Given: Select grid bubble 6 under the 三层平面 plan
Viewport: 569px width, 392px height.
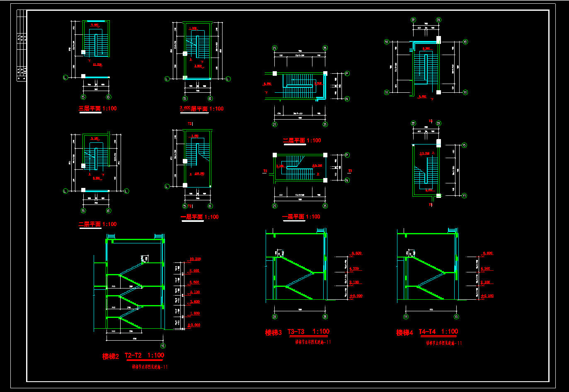Looking at the screenshot, I should click(109, 97).
